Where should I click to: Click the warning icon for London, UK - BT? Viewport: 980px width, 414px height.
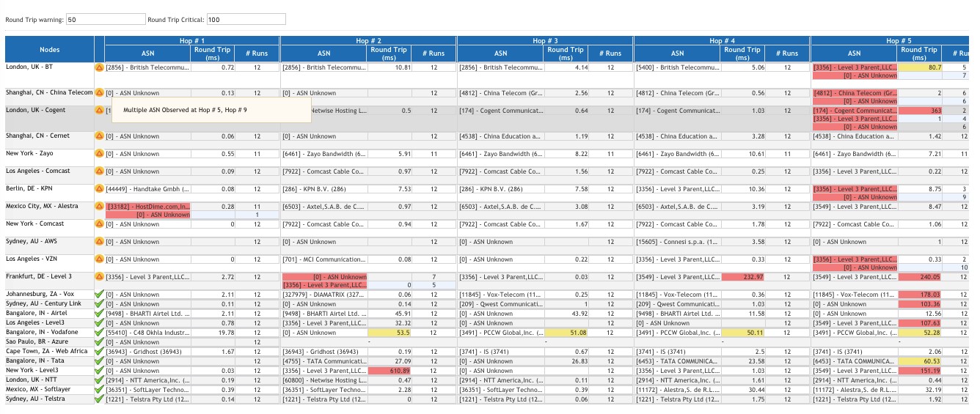[x=99, y=67]
